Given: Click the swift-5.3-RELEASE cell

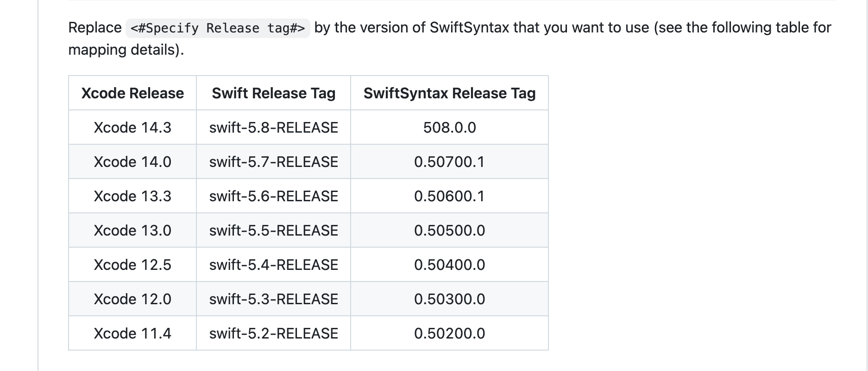Looking at the screenshot, I should tap(273, 299).
